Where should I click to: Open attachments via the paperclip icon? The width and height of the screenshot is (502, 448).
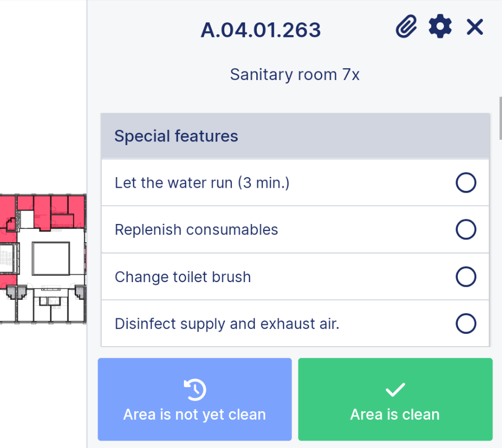[406, 26]
